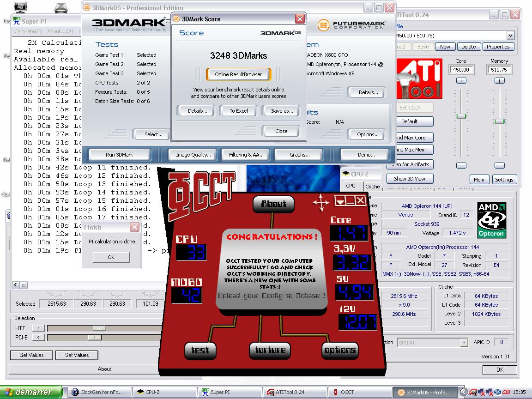Decrease Memory clock with minus button
The width and height of the screenshot is (532, 399).
coord(499,166)
